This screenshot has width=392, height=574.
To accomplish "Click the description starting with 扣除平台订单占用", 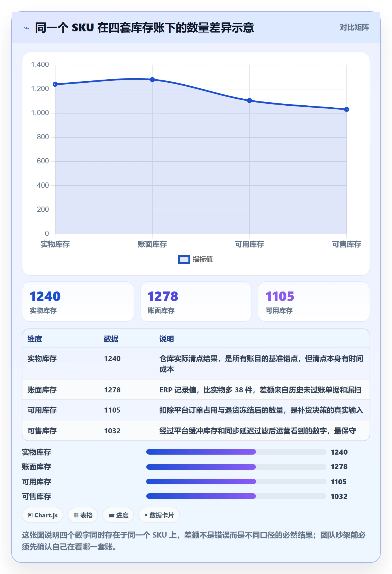I will pos(261,410).
